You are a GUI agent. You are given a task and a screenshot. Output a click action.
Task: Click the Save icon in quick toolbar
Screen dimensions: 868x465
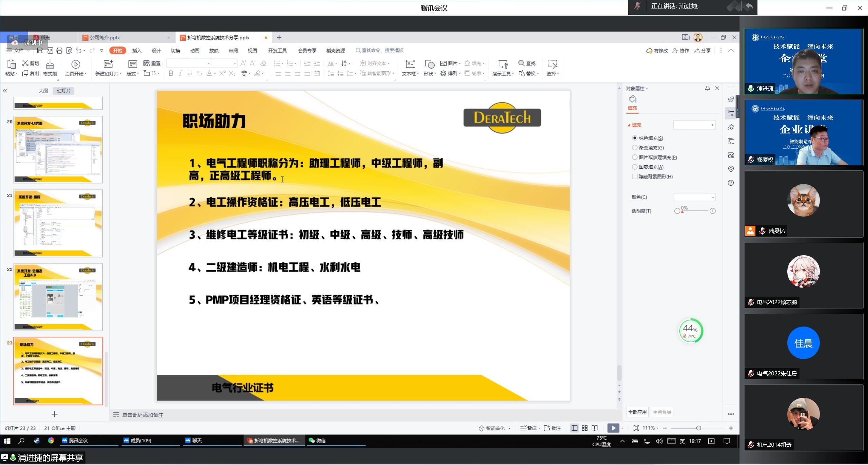click(x=40, y=51)
